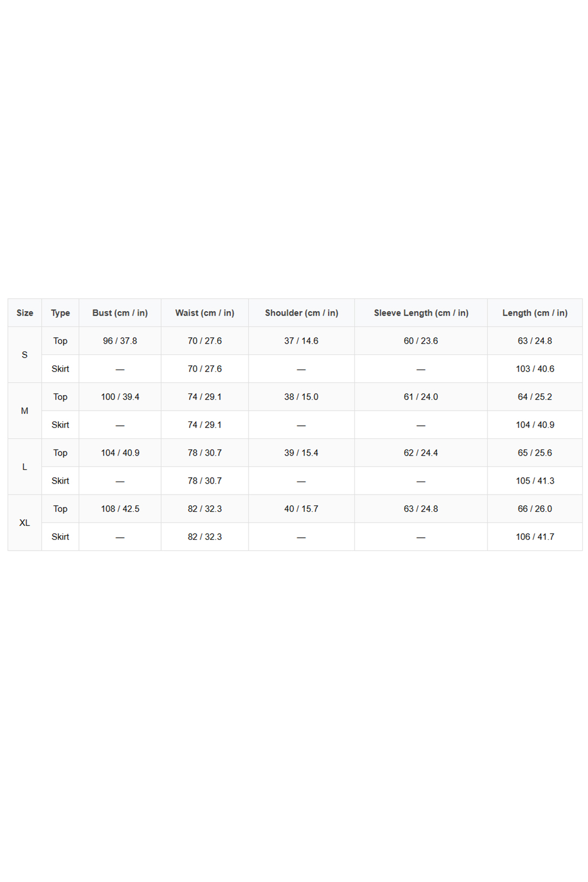Select the L size row label
This screenshot has height=882, width=588.
point(25,467)
